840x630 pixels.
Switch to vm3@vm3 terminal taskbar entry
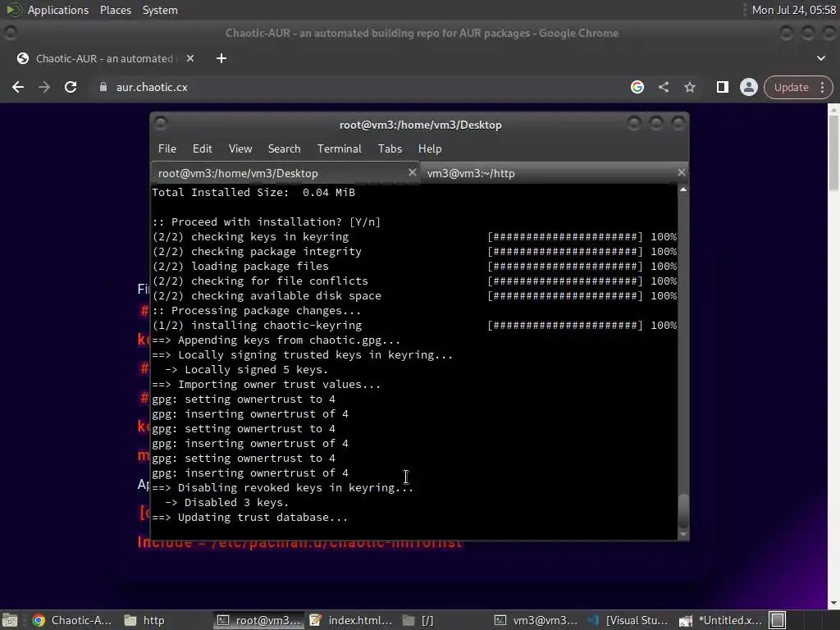[x=536, y=620]
